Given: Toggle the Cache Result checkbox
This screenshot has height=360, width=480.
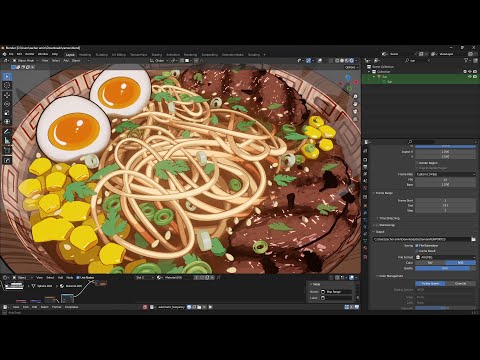Looking at the screenshot, I should tap(417, 251).
